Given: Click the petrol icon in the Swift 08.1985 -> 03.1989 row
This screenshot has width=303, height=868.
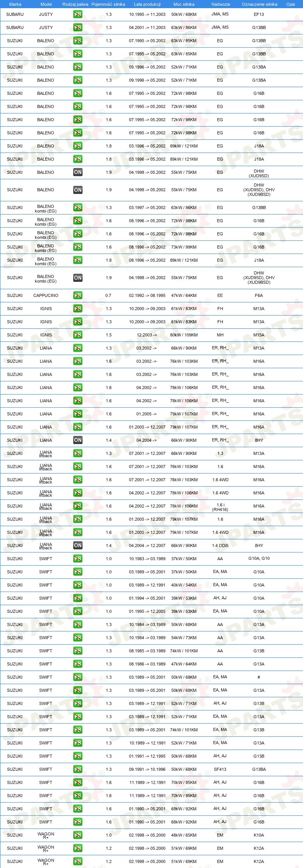Looking at the screenshot, I should click(x=78, y=651).
